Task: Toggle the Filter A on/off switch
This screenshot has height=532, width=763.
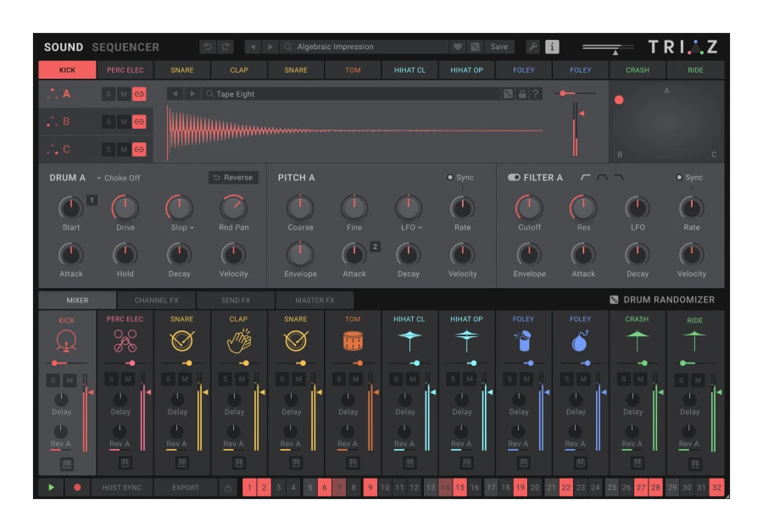Action: coord(514,177)
